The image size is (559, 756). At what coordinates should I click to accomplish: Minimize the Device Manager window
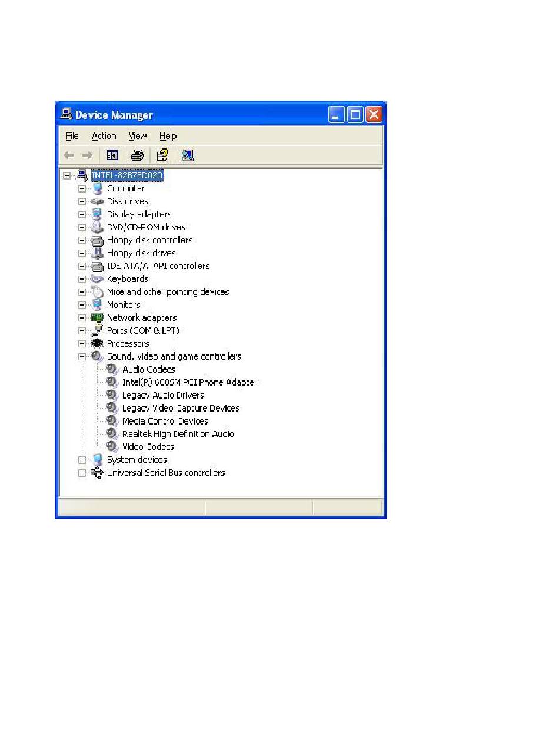337,114
